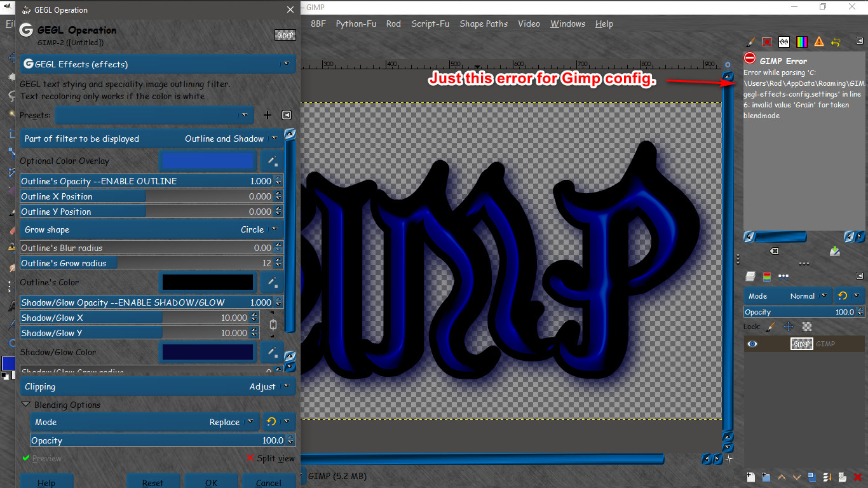Toggle lock pixels paintbrush icon
This screenshot has width=868, height=488.
770,327
